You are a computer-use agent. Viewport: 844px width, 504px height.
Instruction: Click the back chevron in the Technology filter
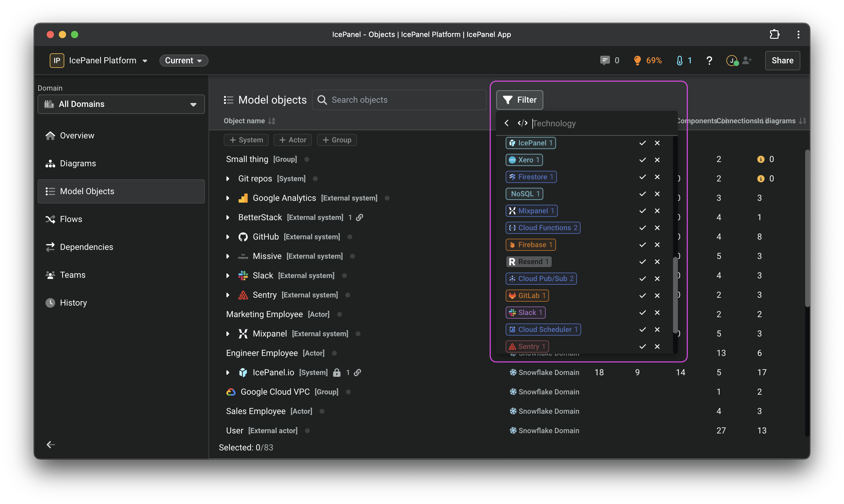click(x=507, y=123)
